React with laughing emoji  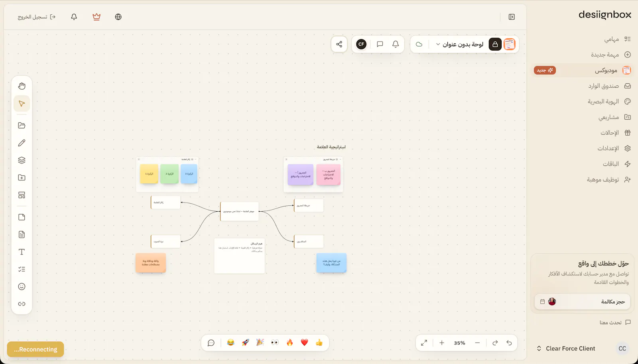tap(230, 343)
